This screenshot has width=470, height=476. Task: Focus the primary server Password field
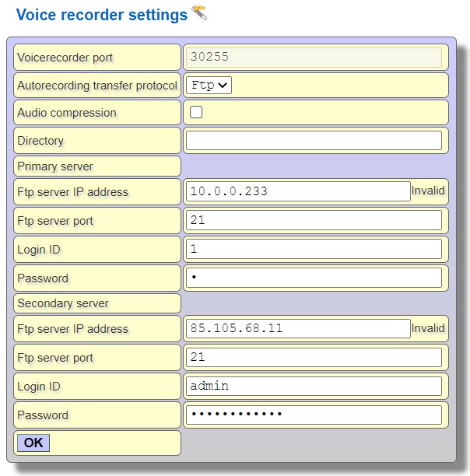coord(313,278)
